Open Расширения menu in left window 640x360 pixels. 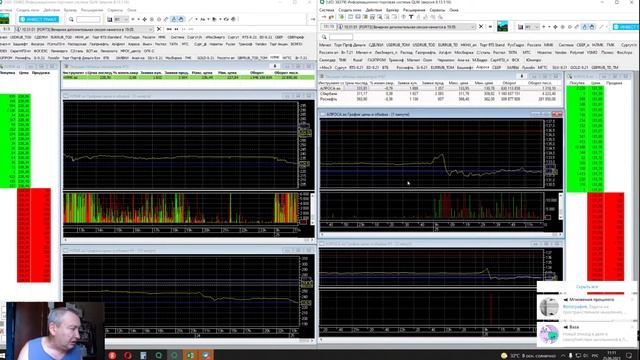(92, 10)
